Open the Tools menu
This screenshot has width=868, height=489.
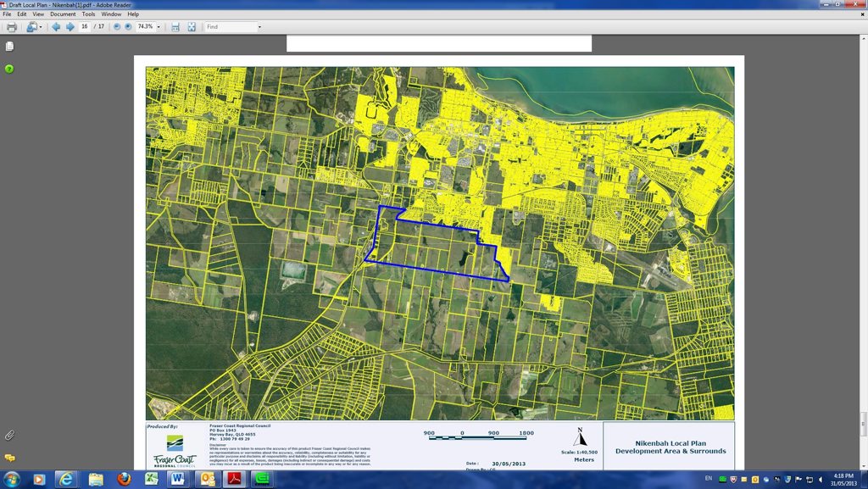tap(88, 14)
